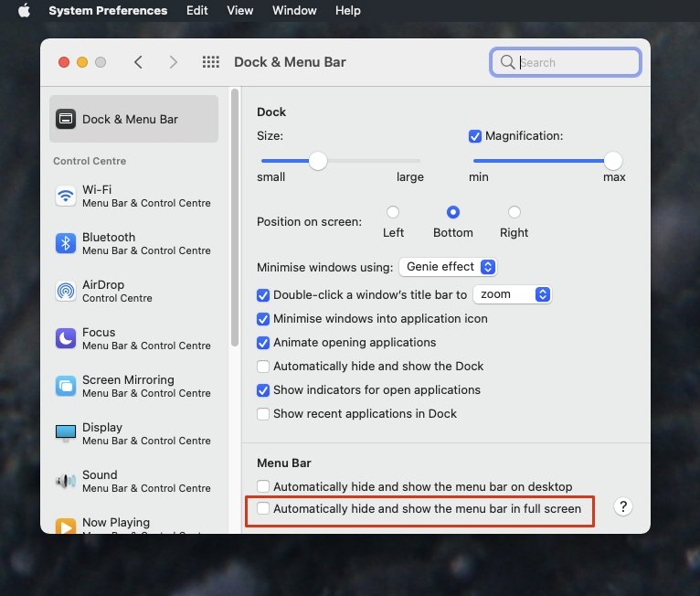Enable auto-hide menu bar on desktop
This screenshot has height=596, width=700.
point(263,486)
